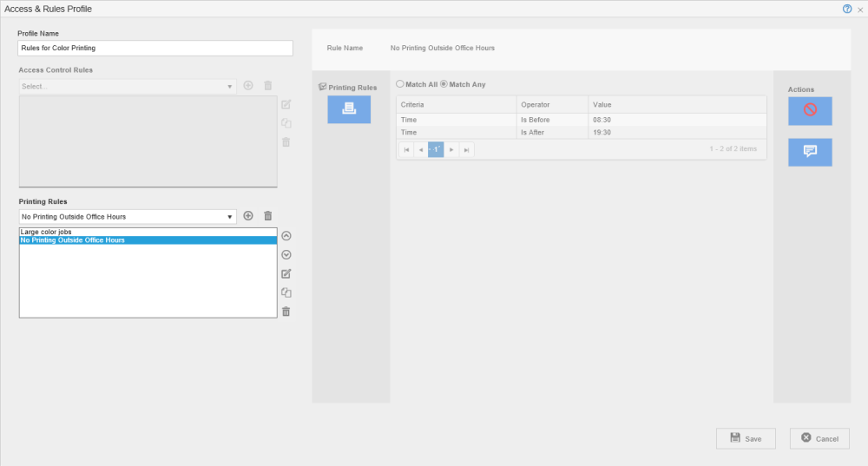
Task: Save the rules profile
Action: coord(746,438)
